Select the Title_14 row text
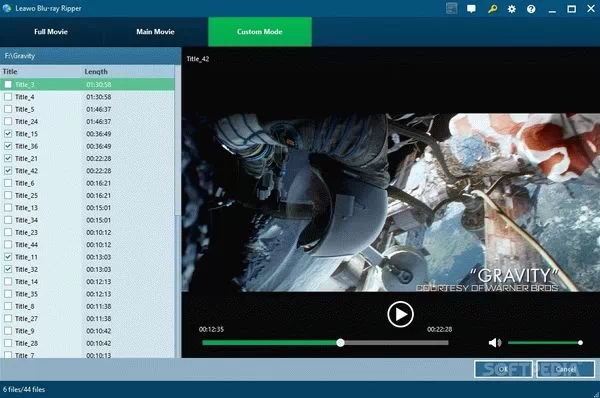 (26, 282)
